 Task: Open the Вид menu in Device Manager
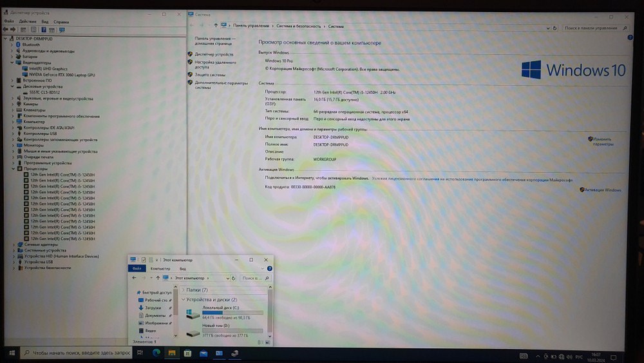pos(45,21)
